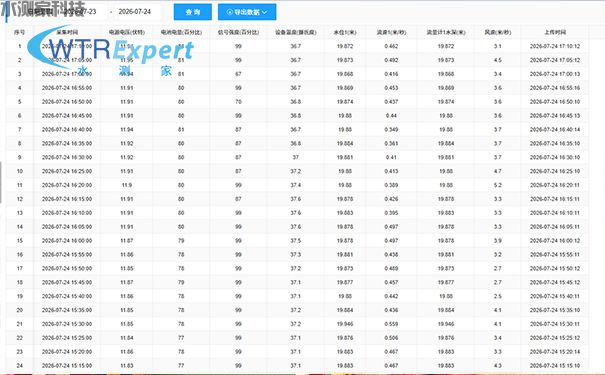This screenshot has height=375, width=605.
Task: Select upload time 2026-07-24 15:15:10
Action: click(555, 366)
